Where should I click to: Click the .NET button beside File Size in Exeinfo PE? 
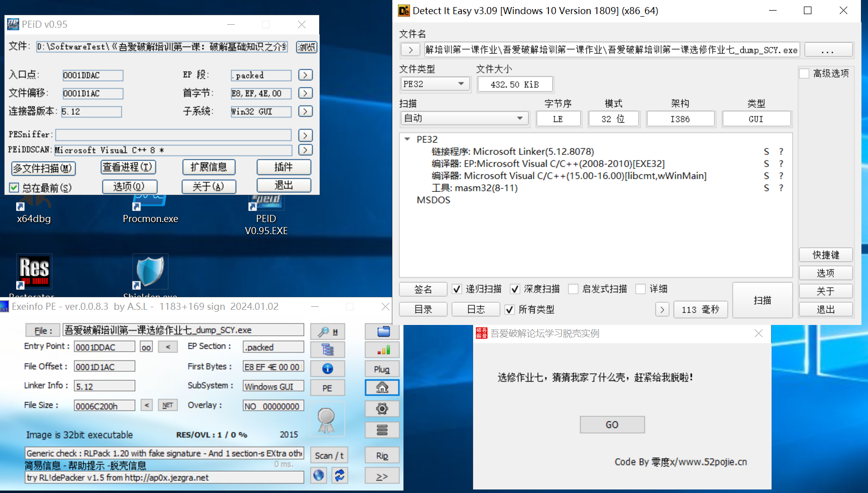[x=168, y=405]
